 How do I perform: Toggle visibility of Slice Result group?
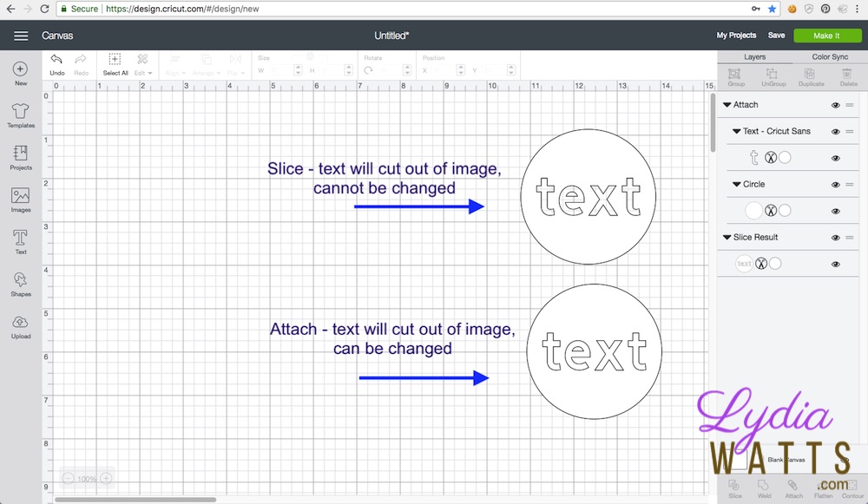click(835, 238)
